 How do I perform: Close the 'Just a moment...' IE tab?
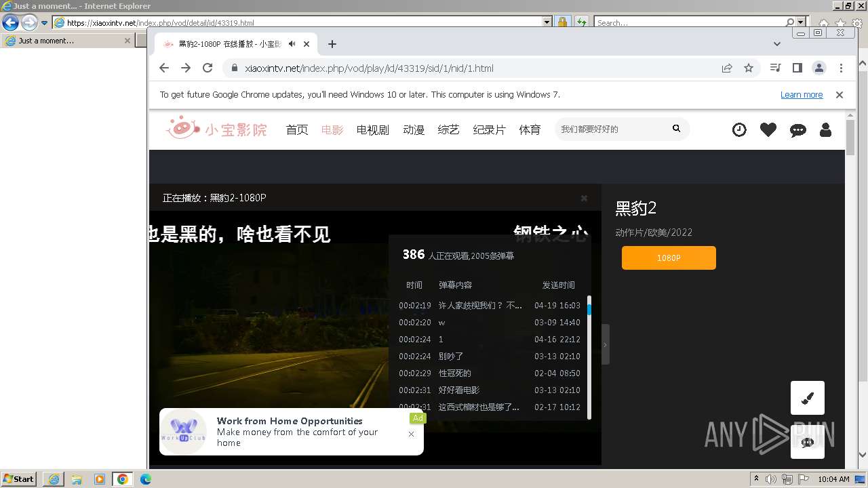(x=127, y=41)
